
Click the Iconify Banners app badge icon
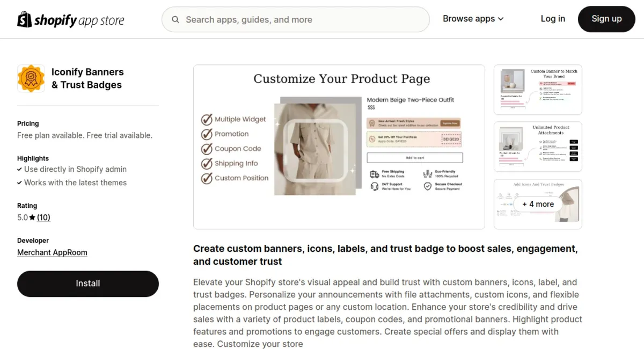point(31,78)
